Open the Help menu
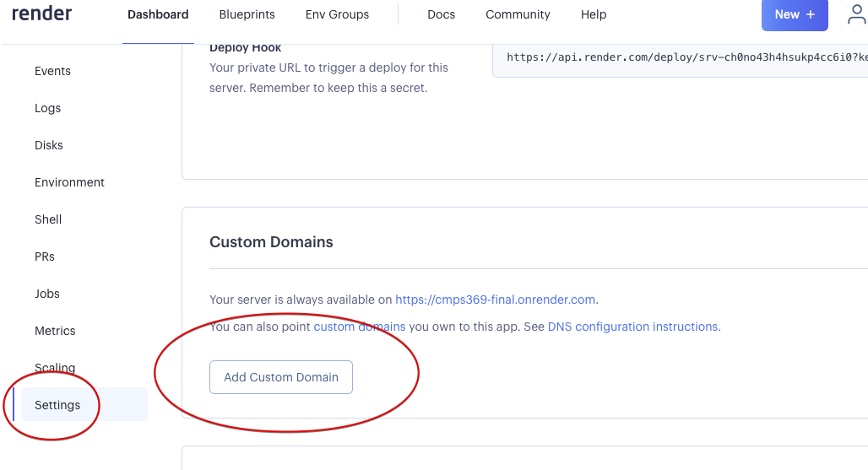The image size is (868, 470). pyautogui.click(x=594, y=14)
